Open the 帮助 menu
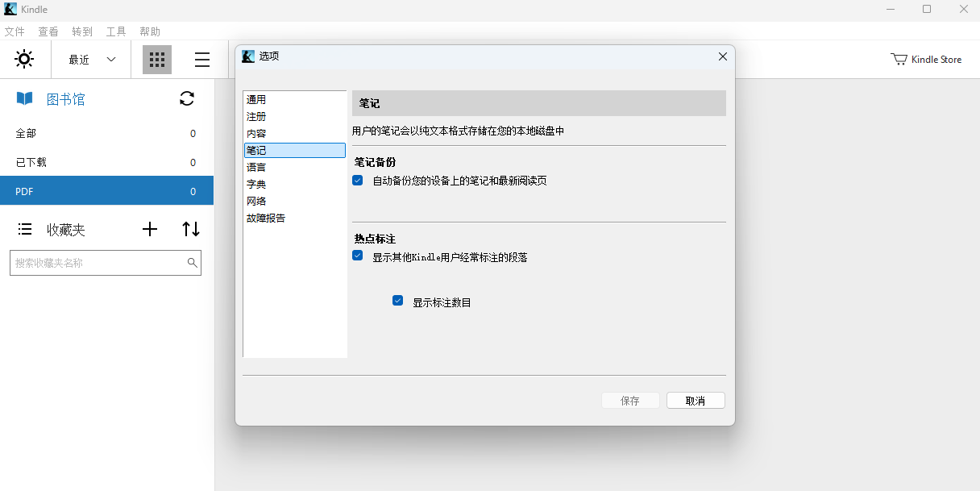Viewport: 980px width, 491px height. point(149,31)
